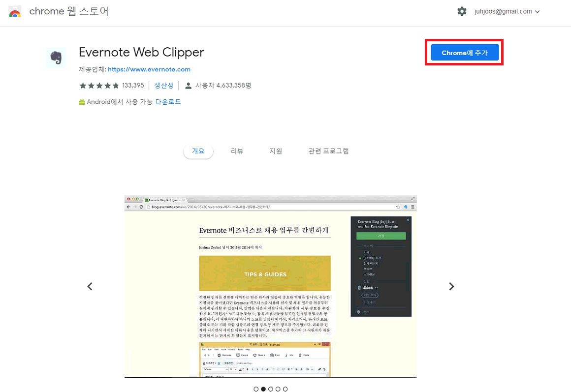Click the Chrome Web Store rainbow logo
Screen dimensions: 571x392
tap(15, 12)
